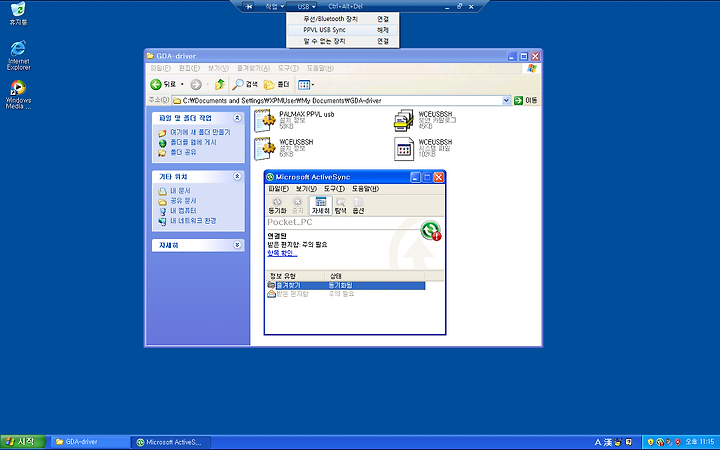The height and width of the screenshot is (450, 720).
Task: Click the 상태 column header
Action: point(375,276)
